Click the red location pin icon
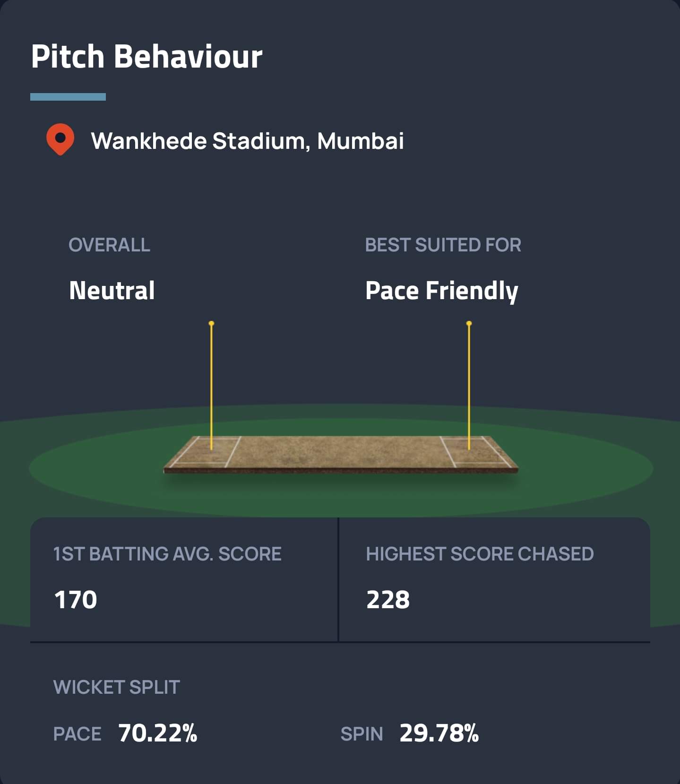 click(x=60, y=139)
